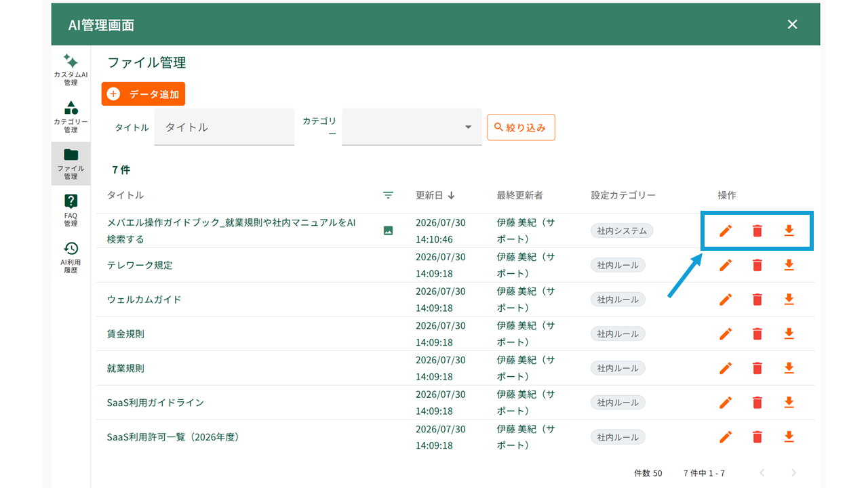
Task: Delete the SaaS利用許可一覧（2026年度） entry
Action: (x=757, y=437)
